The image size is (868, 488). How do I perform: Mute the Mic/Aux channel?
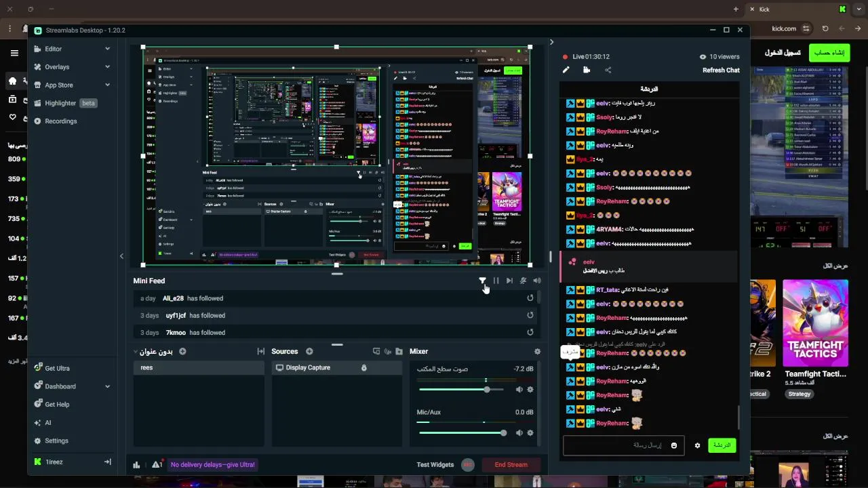[519, 432]
